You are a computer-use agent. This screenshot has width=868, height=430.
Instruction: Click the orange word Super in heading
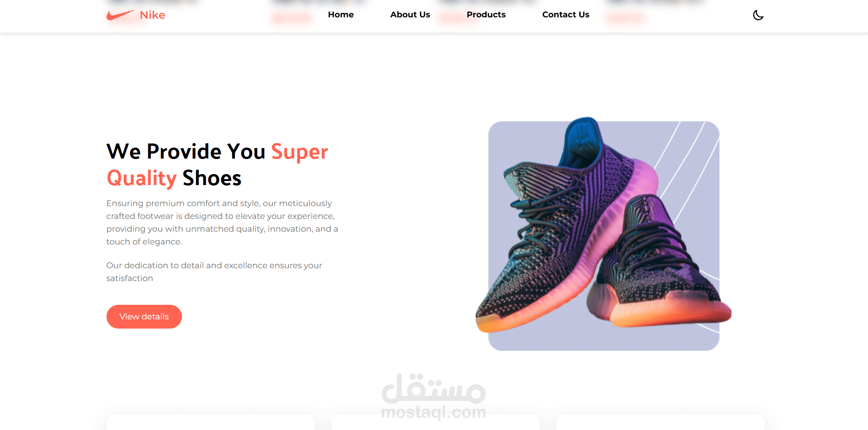299,152
